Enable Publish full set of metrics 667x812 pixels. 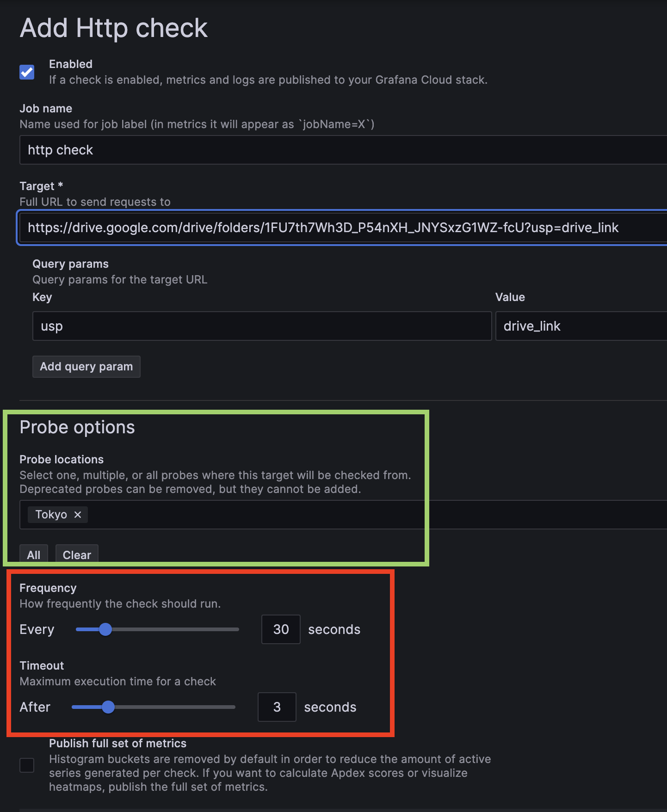click(27, 765)
